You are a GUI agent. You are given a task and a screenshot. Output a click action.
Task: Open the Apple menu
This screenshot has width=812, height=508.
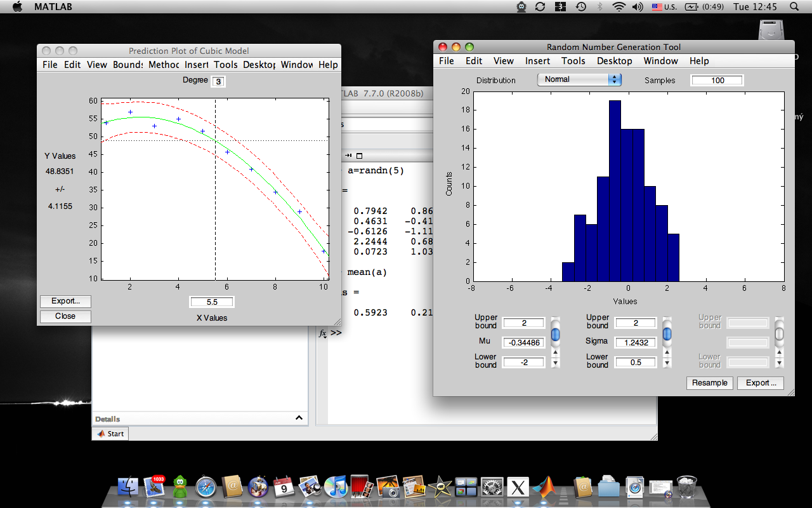click(x=17, y=7)
